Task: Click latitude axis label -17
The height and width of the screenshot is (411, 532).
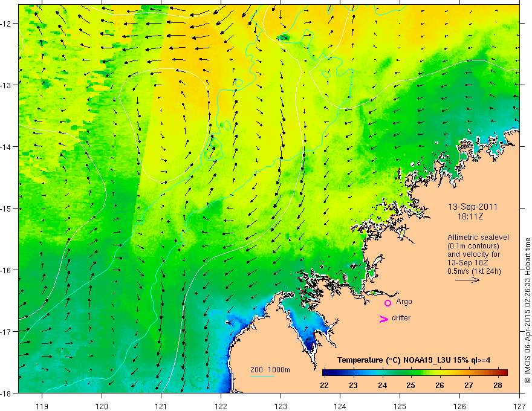Action: [x=6, y=331]
